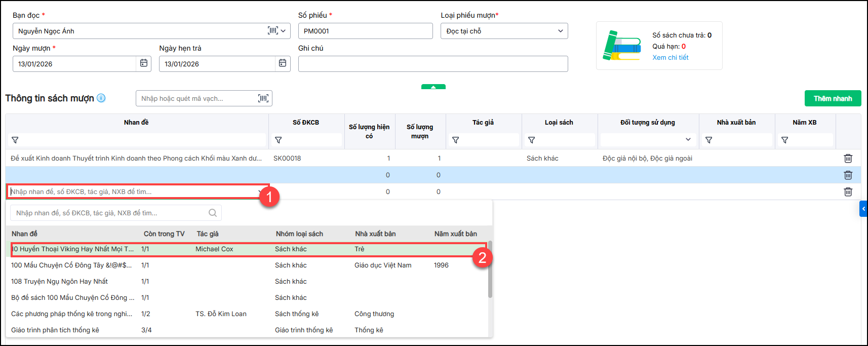Image resolution: width=868 pixels, height=346 pixels.
Task: Open calendar picker for Ngày mượn
Action: click(144, 63)
